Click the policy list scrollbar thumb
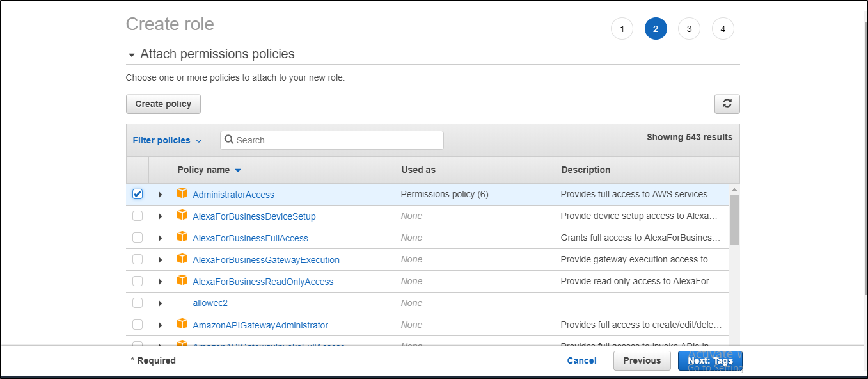 coord(734,219)
